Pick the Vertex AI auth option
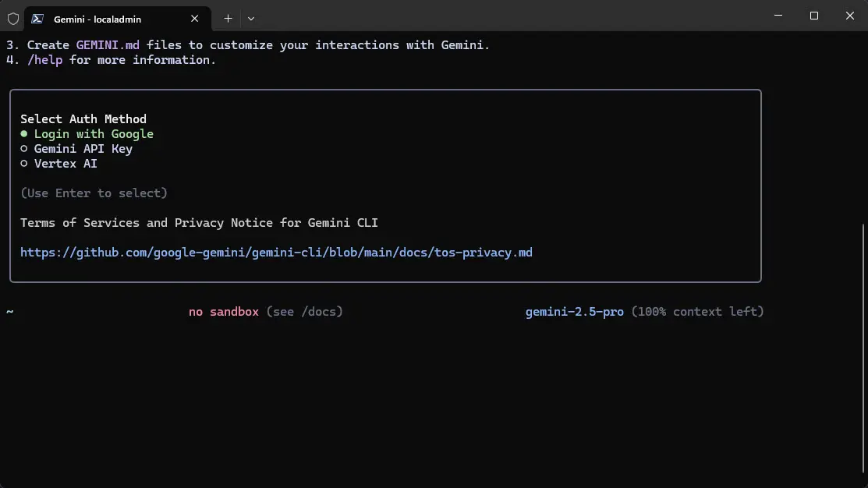The width and height of the screenshot is (868, 488). [x=66, y=164]
